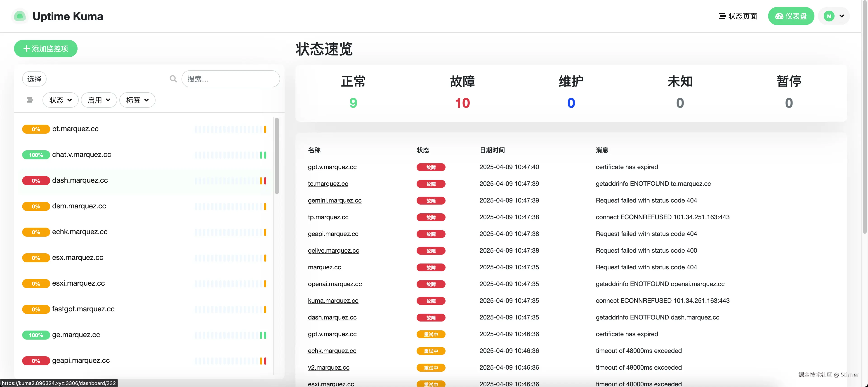868x387 pixels.
Task: Click the Uptime Kuma logo icon
Action: (x=19, y=16)
